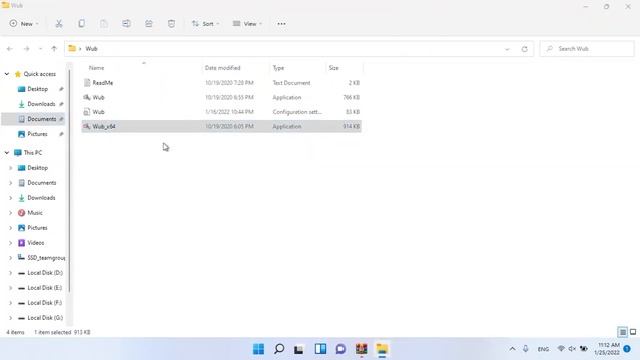This screenshot has height=360, width=640.
Task: Open pinned Downloads under Quick access
Action: click(41, 104)
